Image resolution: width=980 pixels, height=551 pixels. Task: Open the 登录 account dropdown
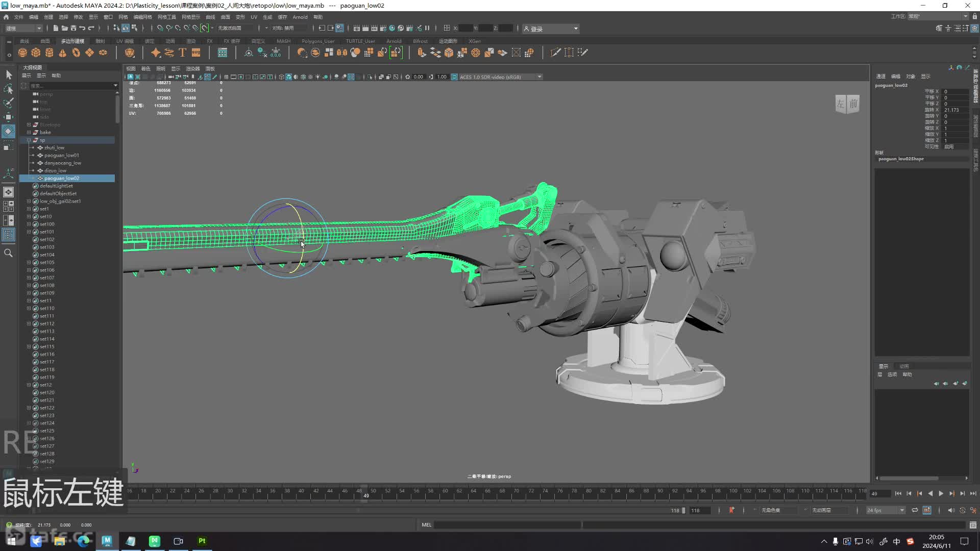tap(551, 29)
